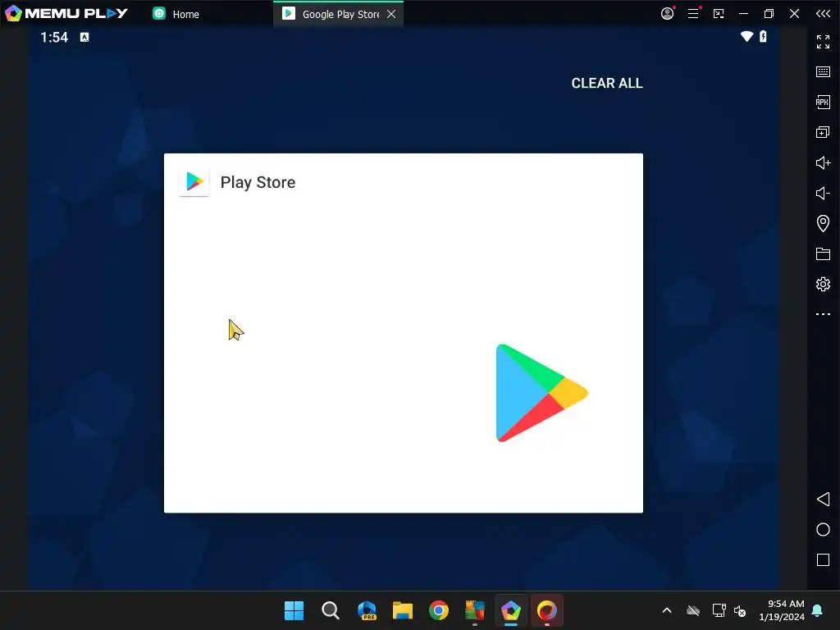Viewport: 840px width, 630px height.
Task: Open the keyboard mapping tool
Action: (823, 72)
